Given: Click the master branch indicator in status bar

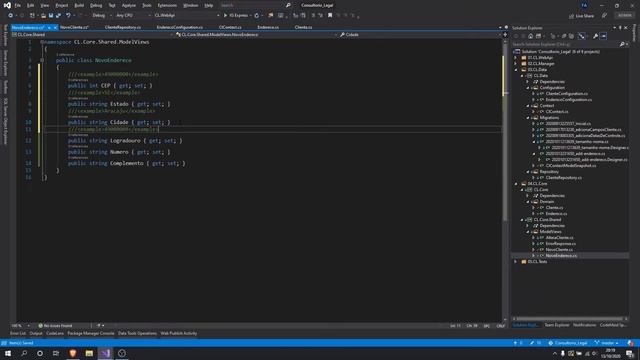Looking at the screenshot, I should coord(607,343).
